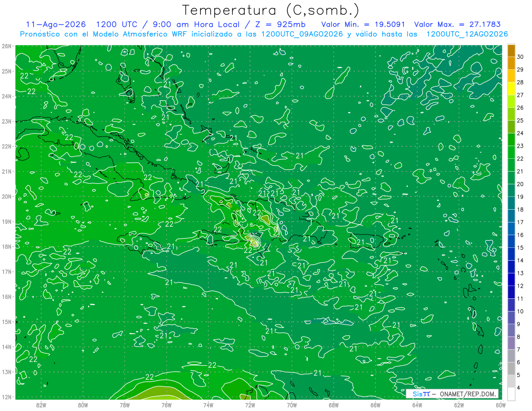Click the longitude axis label "74W"

tap(208, 405)
